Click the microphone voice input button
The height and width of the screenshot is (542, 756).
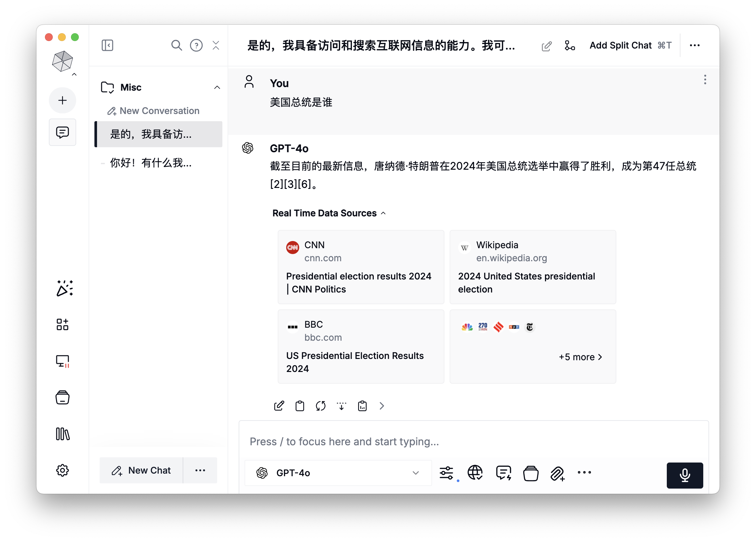(684, 475)
